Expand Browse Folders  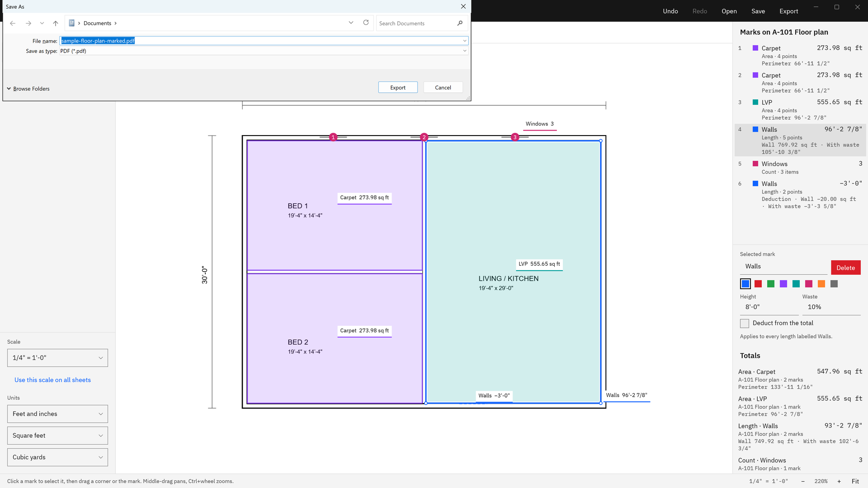[x=28, y=89]
